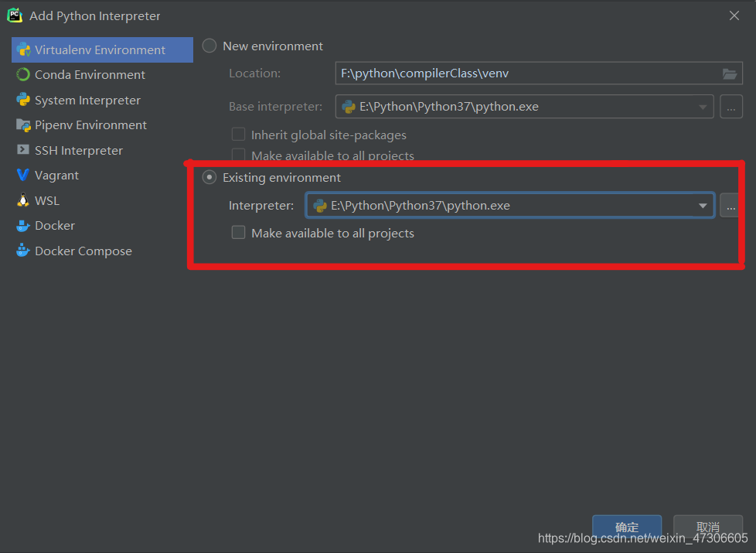Select the New environment radio button
Image resolution: width=756 pixels, height=553 pixels.
[x=209, y=46]
